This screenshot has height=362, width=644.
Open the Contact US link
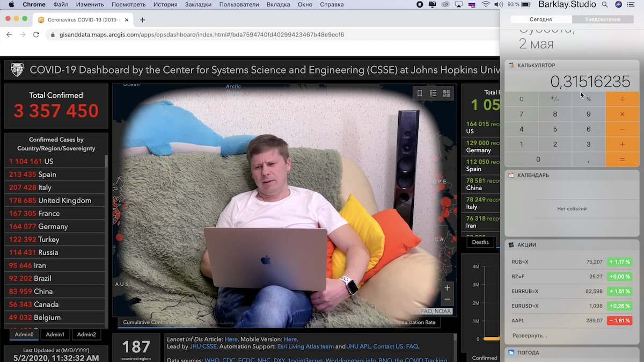pyautogui.click(x=388, y=346)
